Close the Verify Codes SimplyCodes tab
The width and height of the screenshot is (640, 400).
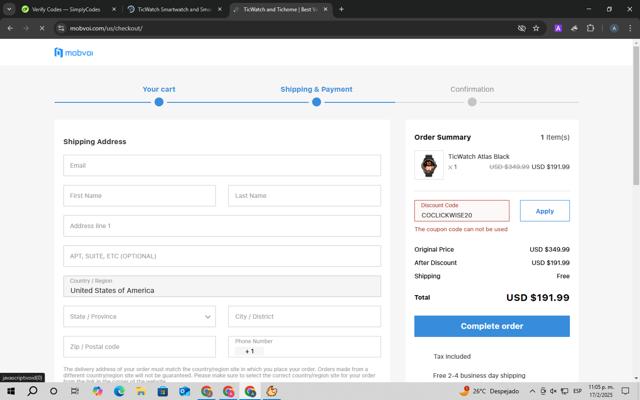(x=114, y=9)
